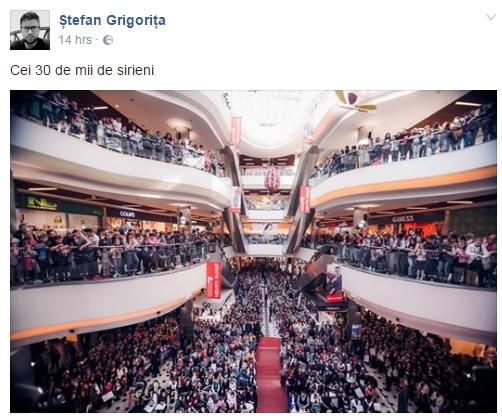Click the pink hanging ornament in the mall center
This screenshot has width=502, height=419.
click(272, 180)
